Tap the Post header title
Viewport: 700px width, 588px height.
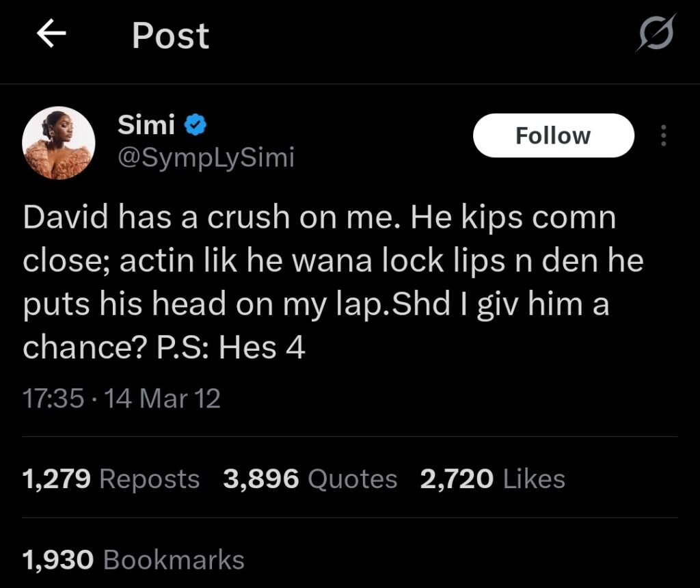click(170, 36)
